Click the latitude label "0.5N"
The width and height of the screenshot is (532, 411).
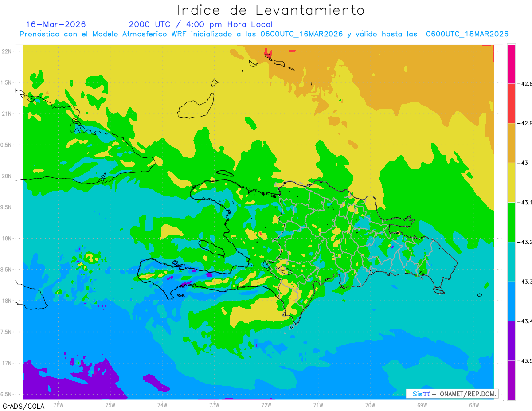click(x=7, y=145)
